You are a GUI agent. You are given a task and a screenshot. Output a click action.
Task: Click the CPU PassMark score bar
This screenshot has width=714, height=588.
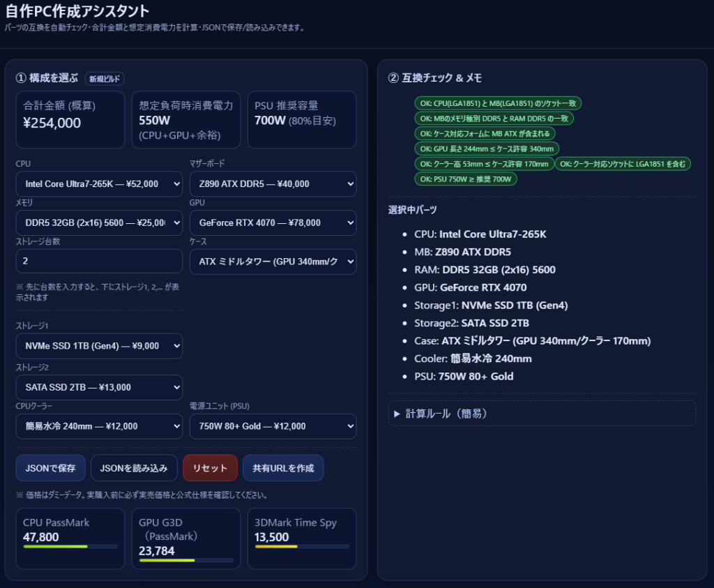point(70,547)
